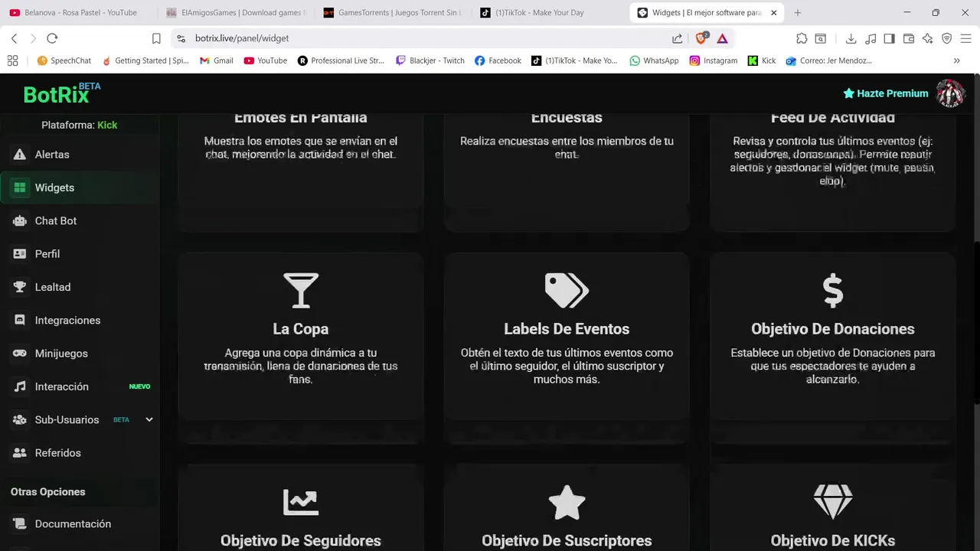The width and height of the screenshot is (980, 551).
Task: Open a new browser tab
Action: [798, 12]
